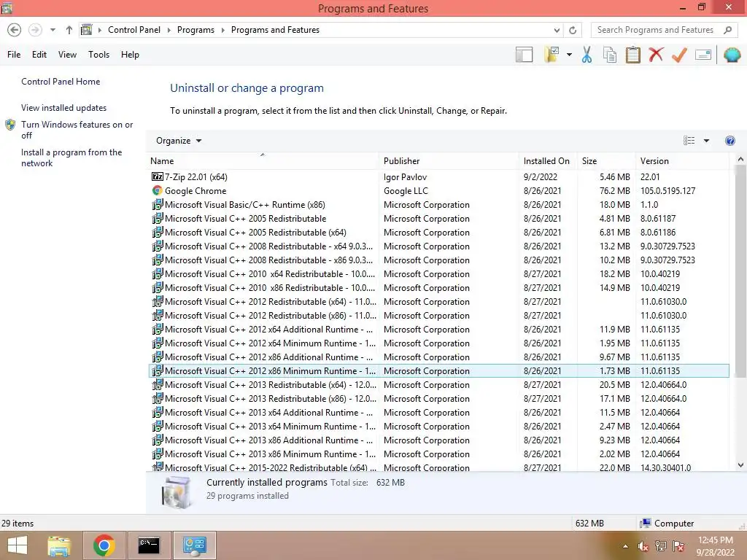The image size is (747, 560).
Task: Select Visual C++ 2005 Redistributable (x64) row
Action: point(438,233)
